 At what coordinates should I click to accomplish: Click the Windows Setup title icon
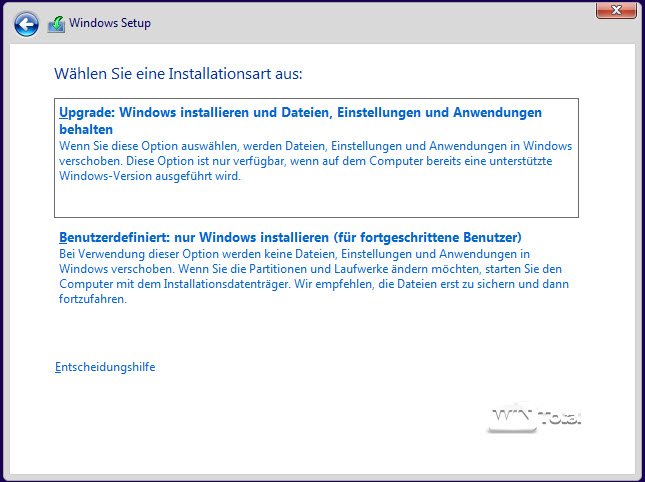pos(56,24)
